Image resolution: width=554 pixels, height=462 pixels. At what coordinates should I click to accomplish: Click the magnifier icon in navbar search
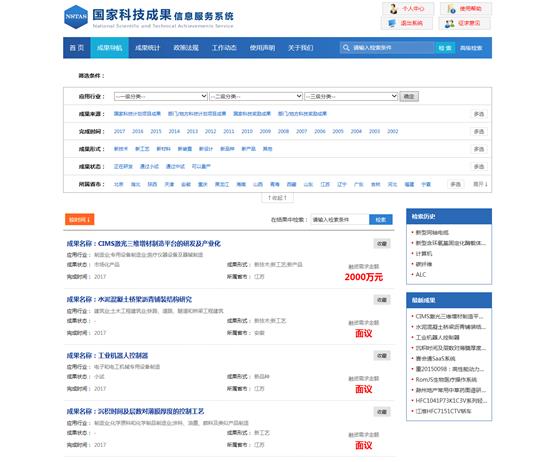tap(346, 48)
